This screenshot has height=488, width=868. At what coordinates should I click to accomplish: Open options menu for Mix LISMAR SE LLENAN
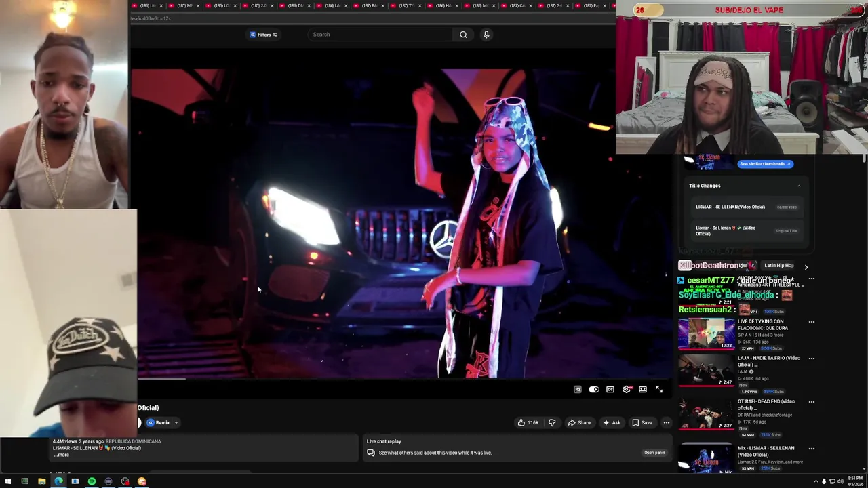[812, 449]
